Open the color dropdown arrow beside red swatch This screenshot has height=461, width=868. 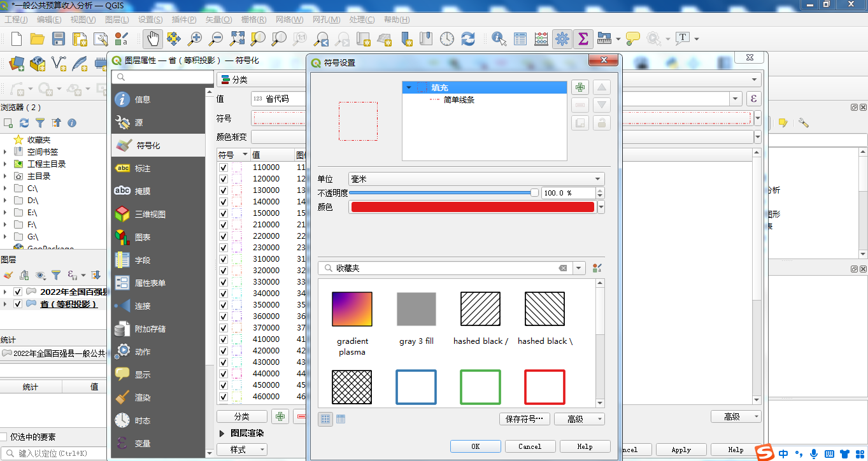601,207
